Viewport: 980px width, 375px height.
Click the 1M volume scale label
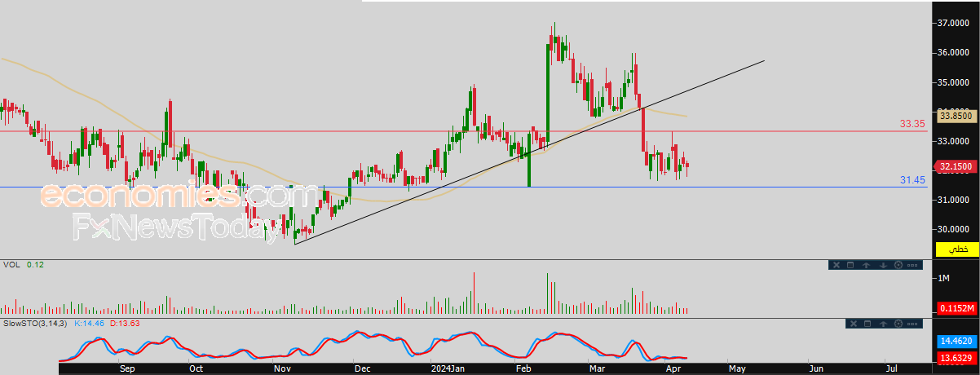click(x=944, y=279)
